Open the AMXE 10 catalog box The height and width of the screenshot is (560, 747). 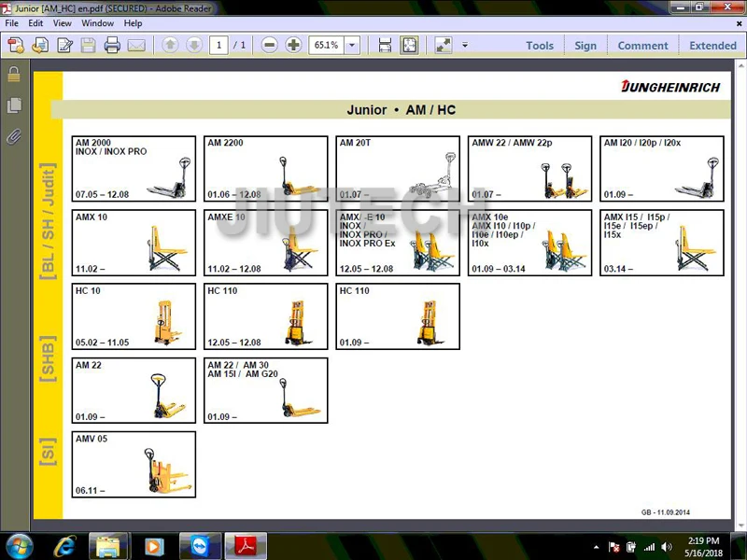[265, 243]
